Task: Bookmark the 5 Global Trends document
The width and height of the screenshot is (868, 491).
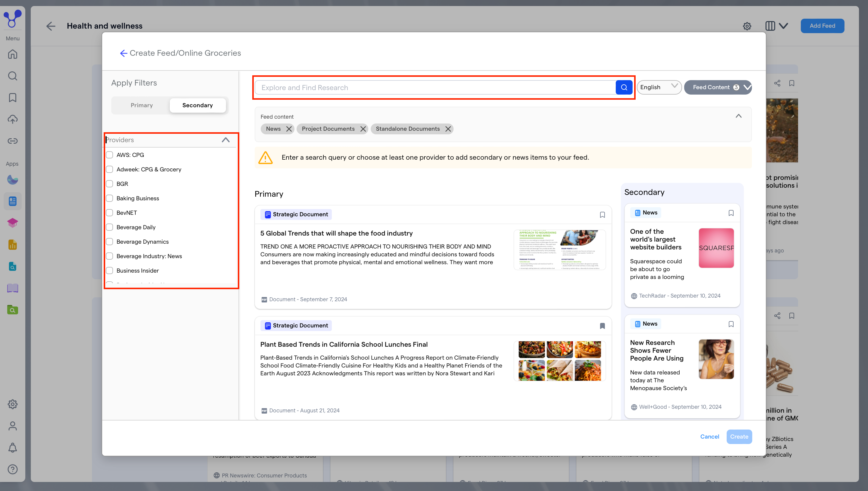Action: 602,215
